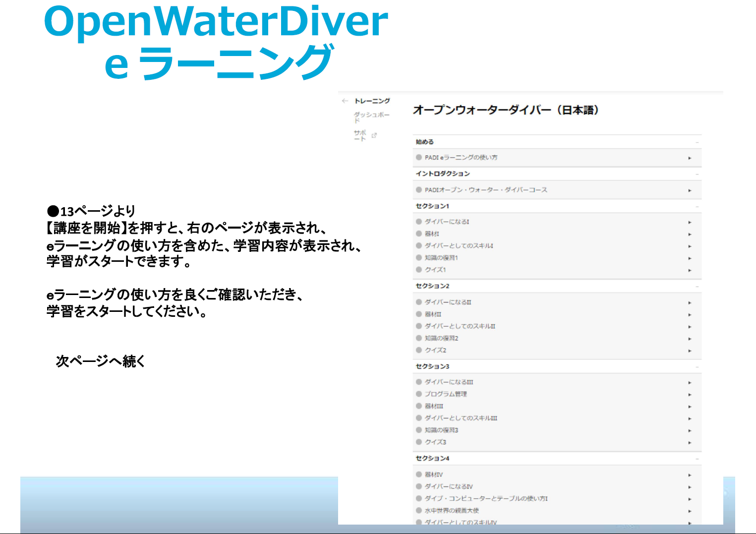Collapse the 始める section with its dash

click(x=697, y=142)
